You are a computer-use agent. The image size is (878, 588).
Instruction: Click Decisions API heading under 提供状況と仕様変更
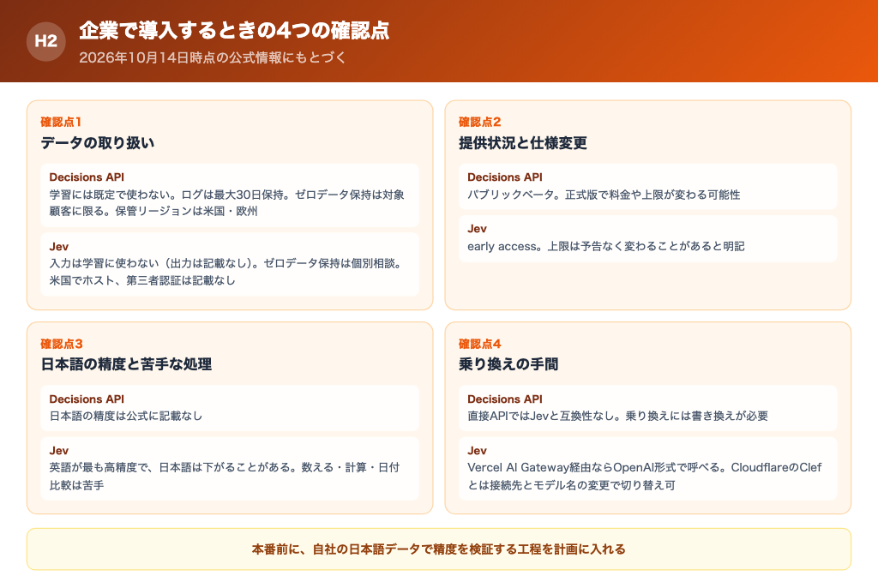(505, 177)
